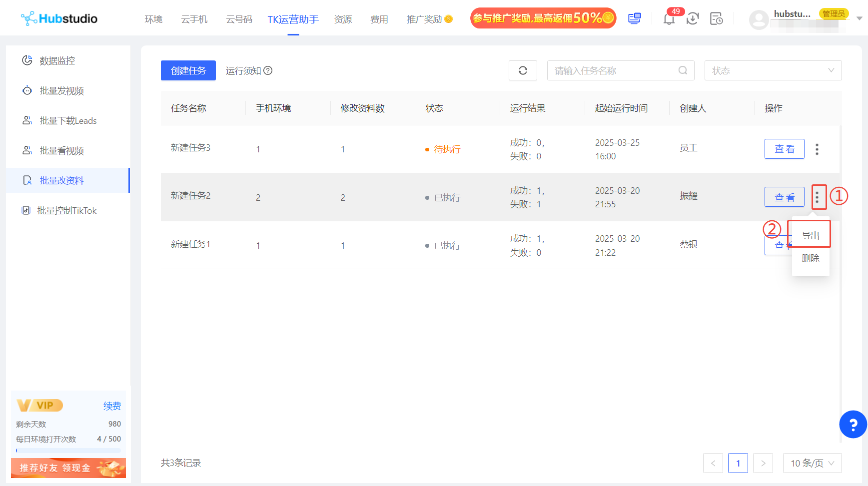Open the more options dots for 新建任务2
This screenshot has height=486, width=868.
click(817, 197)
